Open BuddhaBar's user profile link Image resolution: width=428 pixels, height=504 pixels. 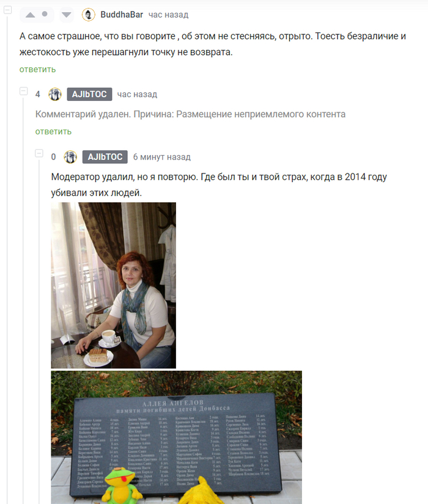coord(122,15)
